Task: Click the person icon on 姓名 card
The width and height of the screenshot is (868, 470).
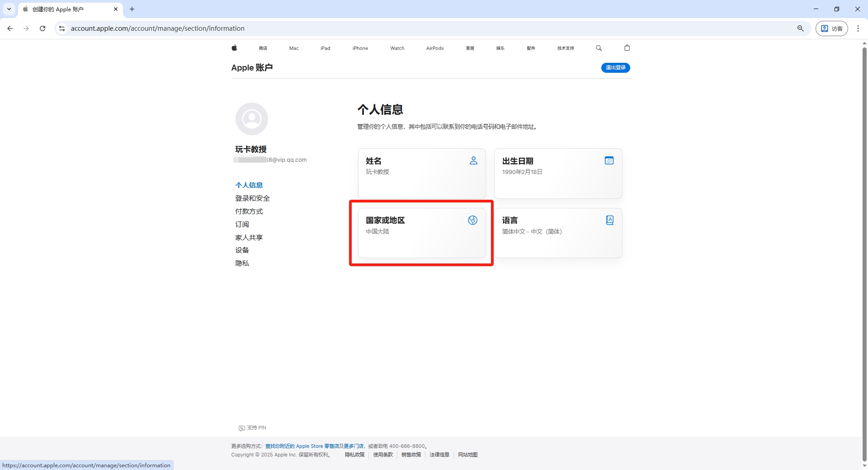Action: pyautogui.click(x=473, y=160)
